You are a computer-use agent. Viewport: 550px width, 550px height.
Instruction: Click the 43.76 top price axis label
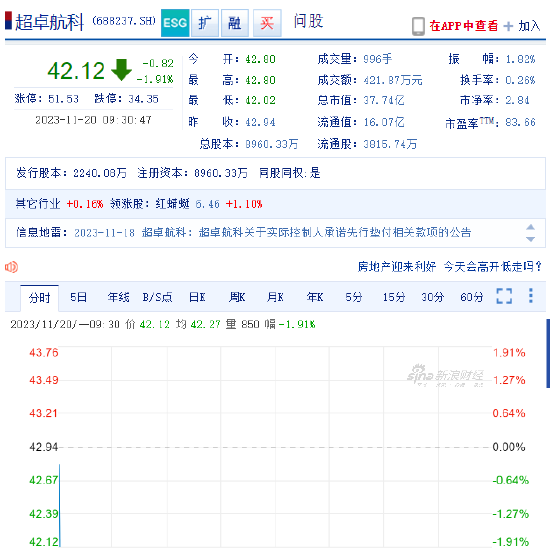coord(43,353)
